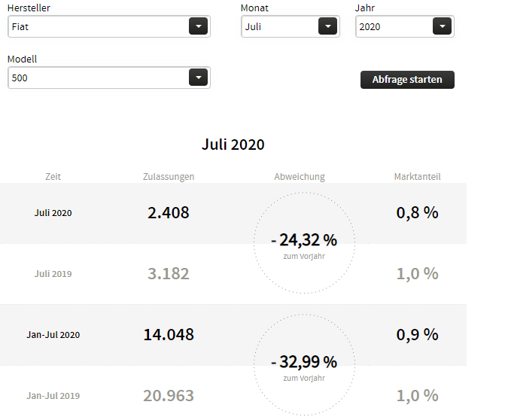Screen dimensions: 505x420
Task: Open the year field showing 2020
Action: [394, 26]
